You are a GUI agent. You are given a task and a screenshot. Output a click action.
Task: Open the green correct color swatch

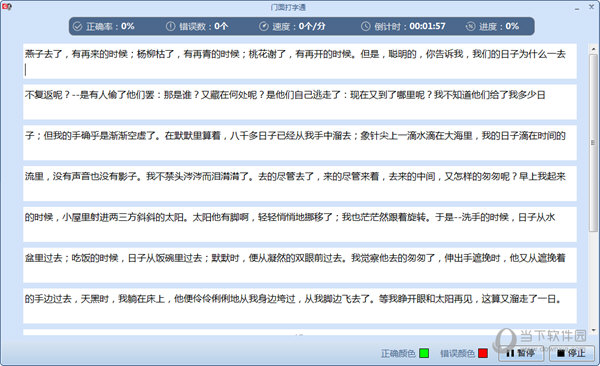click(424, 353)
